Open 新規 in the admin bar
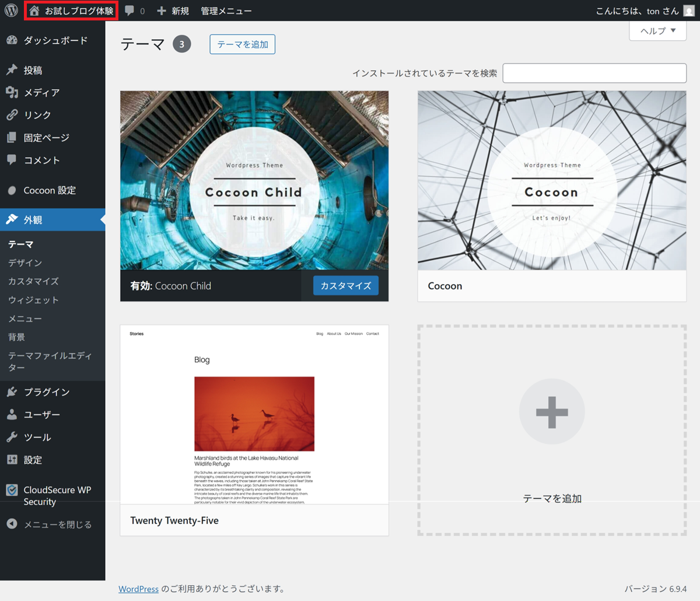Screen dimensions: 700x601 point(173,11)
